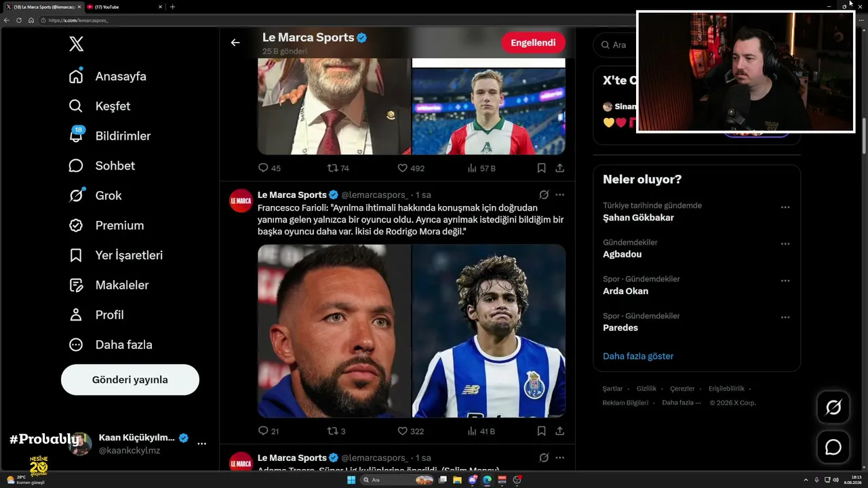Click the browser home button
Screen dimensions: 868x488
tap(31, 20)
